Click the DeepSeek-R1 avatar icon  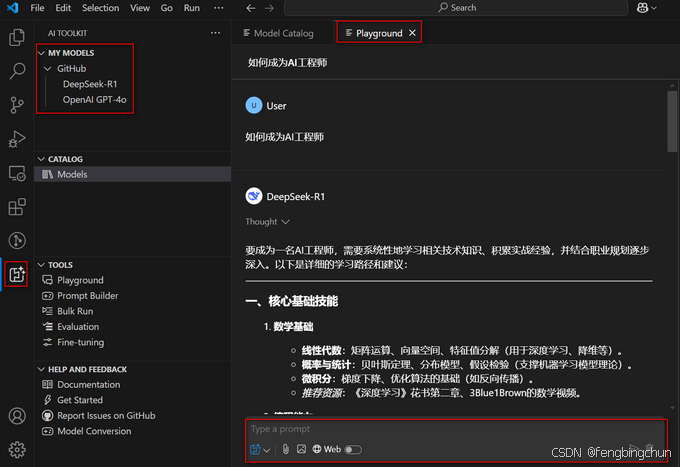254,196
